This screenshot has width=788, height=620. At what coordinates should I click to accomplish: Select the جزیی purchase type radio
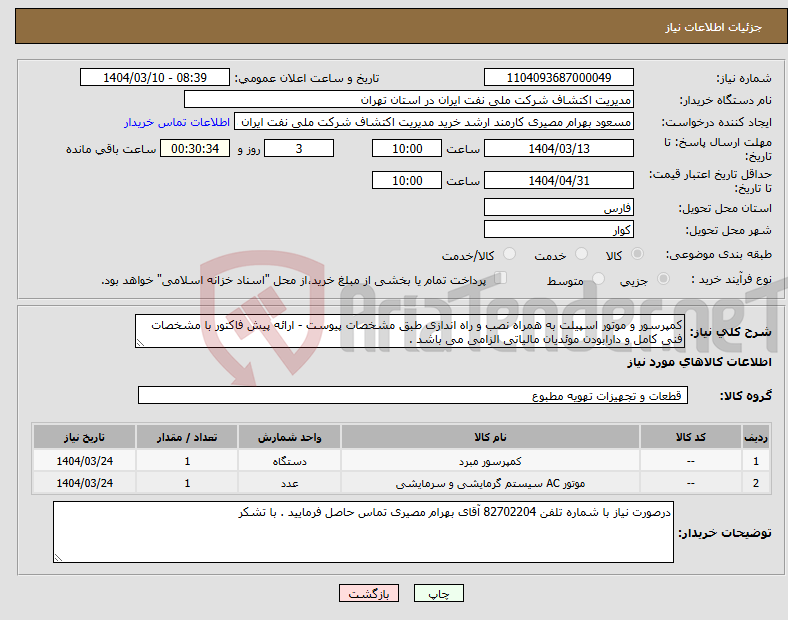tap(663, 279)
